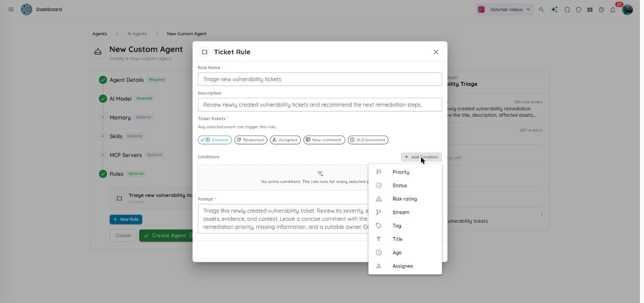Open the user profile avatar
The height and width of the screenshot is (303, 644).
(x=627, y=9)
